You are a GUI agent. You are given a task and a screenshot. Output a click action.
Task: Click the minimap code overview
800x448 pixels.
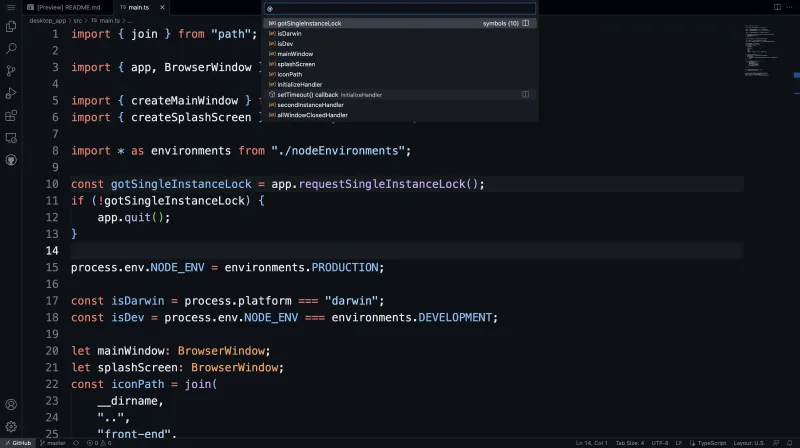760,50
